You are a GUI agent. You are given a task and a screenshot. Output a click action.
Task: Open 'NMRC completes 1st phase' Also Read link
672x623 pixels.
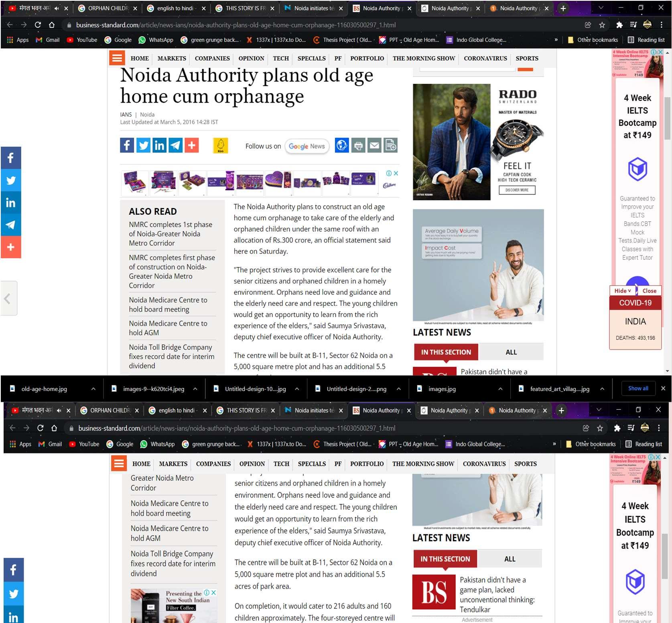click(171, 234)
